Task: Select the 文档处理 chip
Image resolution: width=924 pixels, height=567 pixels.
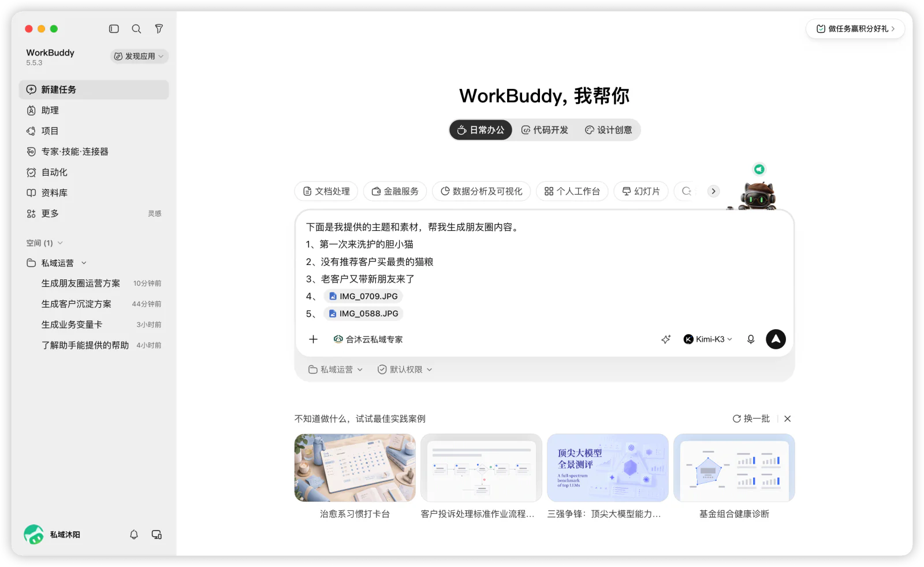Action: [326, 191]
